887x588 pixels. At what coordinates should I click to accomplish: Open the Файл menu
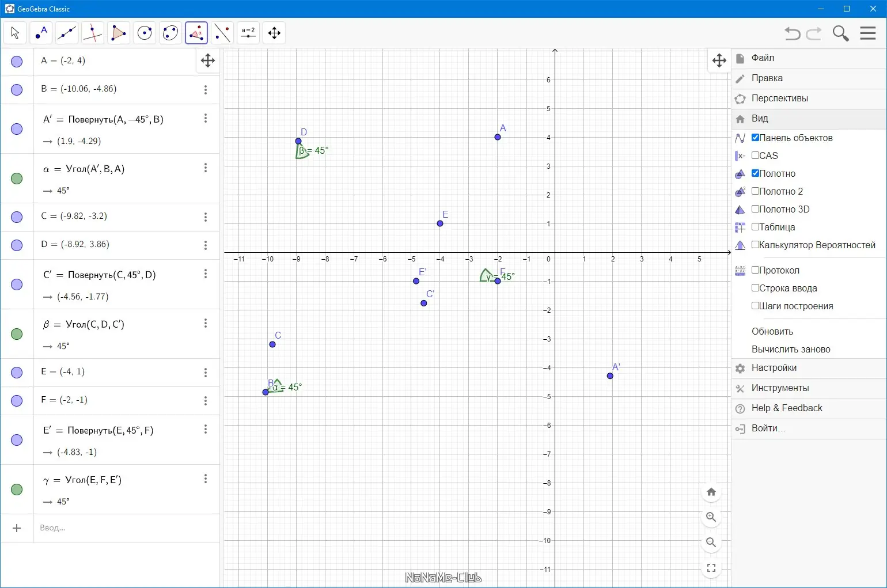coord(809,58)
